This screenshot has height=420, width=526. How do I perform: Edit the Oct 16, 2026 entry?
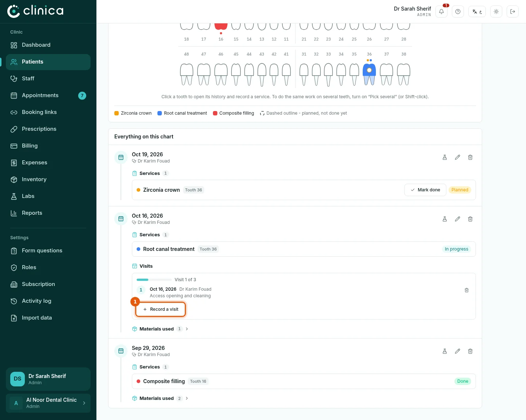pyautogui.click(x=457, y=219)
